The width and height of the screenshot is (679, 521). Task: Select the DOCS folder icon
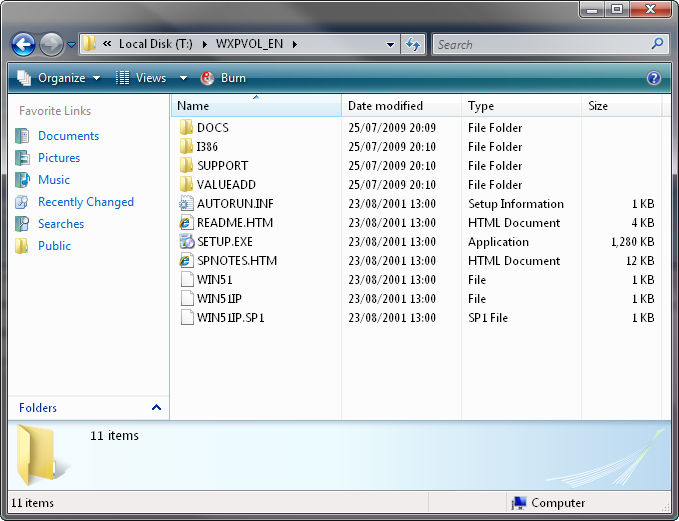(x=186, y=127)
